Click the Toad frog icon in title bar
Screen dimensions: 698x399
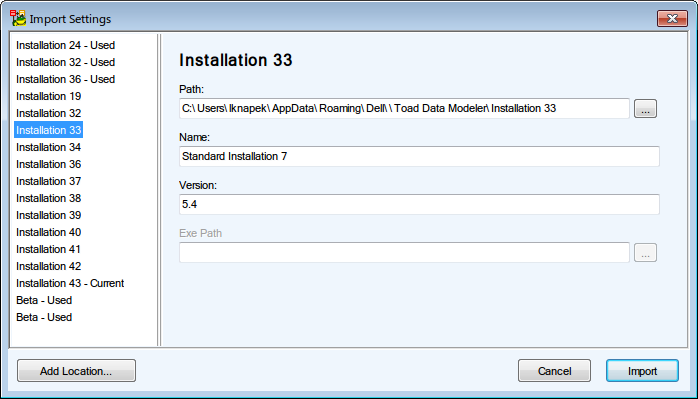pos(18,19)
